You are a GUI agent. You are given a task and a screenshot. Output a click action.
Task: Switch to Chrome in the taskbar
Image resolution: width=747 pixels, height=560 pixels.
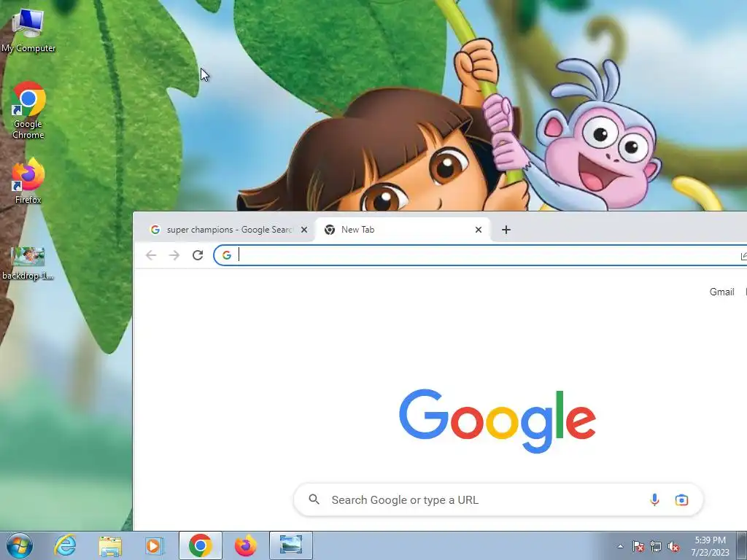[x=200, y=545]
